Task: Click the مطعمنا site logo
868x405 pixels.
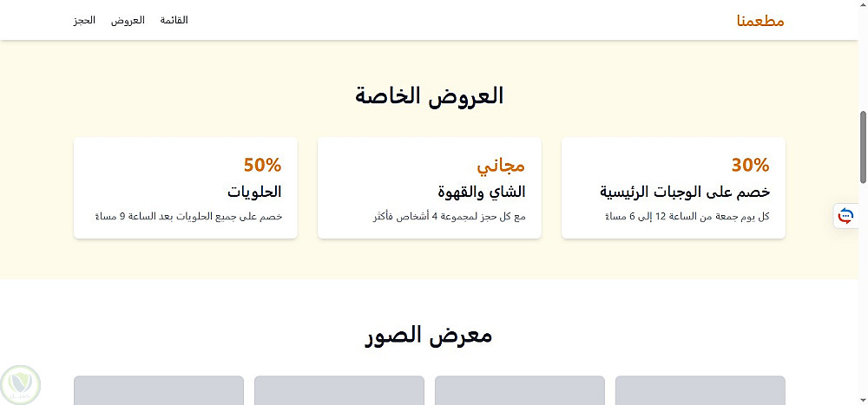Action: [x=759, y=21]
